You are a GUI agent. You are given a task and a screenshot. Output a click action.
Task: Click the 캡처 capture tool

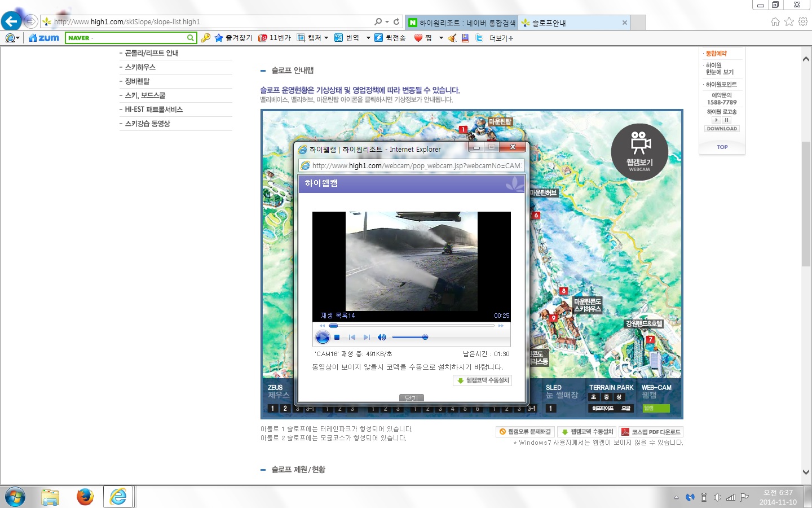309,38
